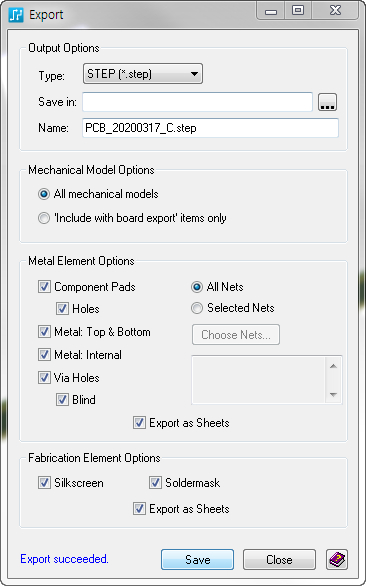Image resolution: width=366 pixels, height=586 pixels.
Task: Disable the Silkscreen checkbox
Action: coord(44,483)
